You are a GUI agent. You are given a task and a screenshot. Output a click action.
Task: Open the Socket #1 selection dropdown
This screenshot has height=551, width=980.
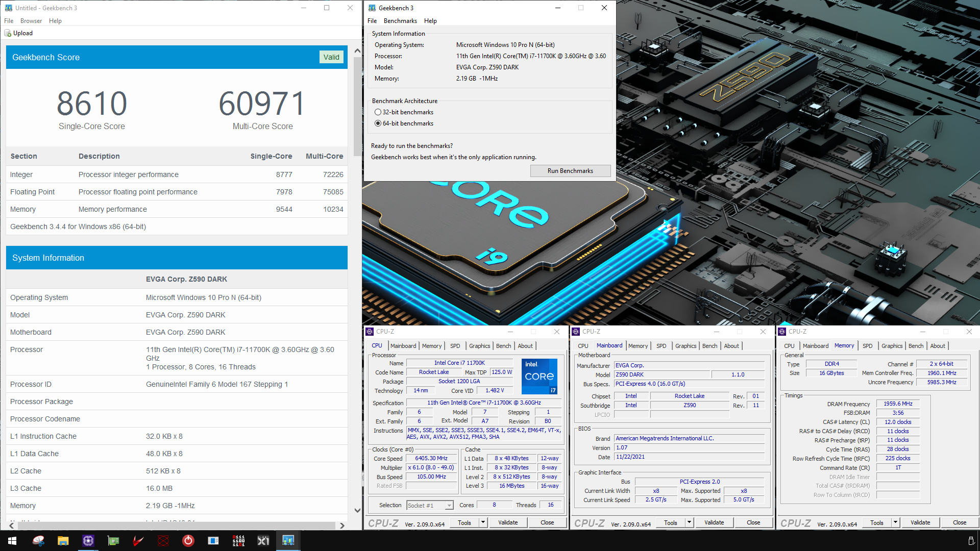[430, 506]
